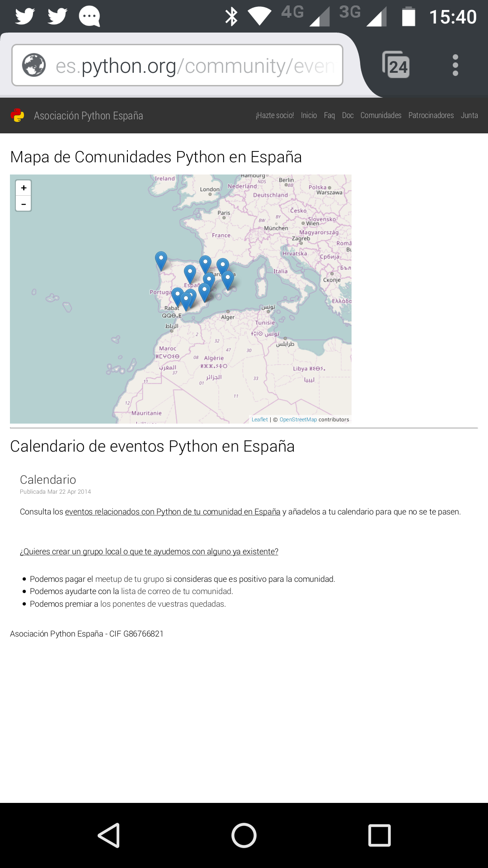This screenshot has height=868, width=488.
Task: Click the ¿Quieres crear un grupo local link
Action: [x=149, y=552]
